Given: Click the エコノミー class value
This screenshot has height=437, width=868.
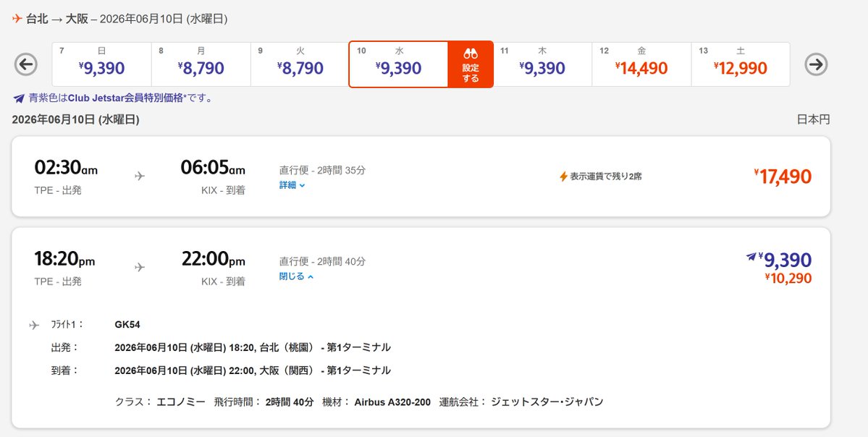Looking at the screenshot, I should click(x=181, y=402).
